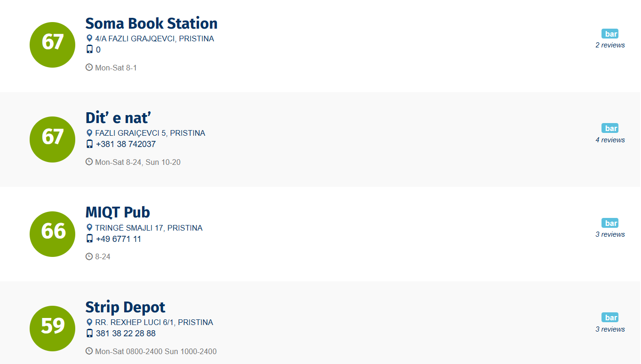Click the clock icon beside Mon-Sat 8-1
Viewport: 641px width, 364px height.
click(x=89, y=68)
